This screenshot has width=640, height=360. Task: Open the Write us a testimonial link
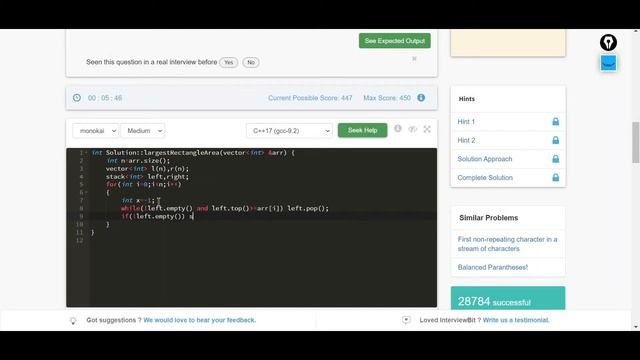coord(516,320)
